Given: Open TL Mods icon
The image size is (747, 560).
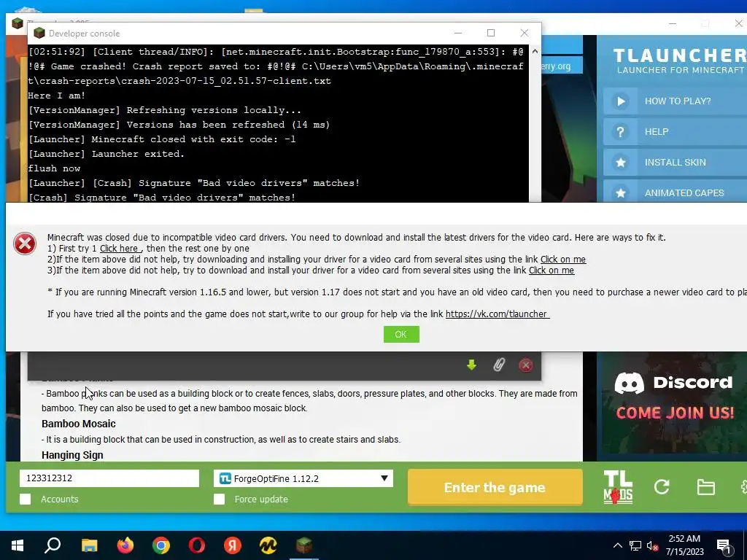Looking at the screenshot, I should click(618, 486).
